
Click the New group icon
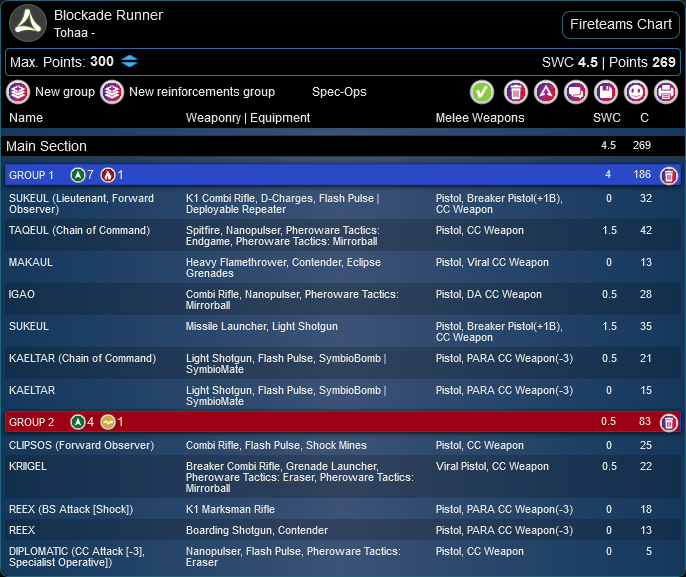pos(18,92)
